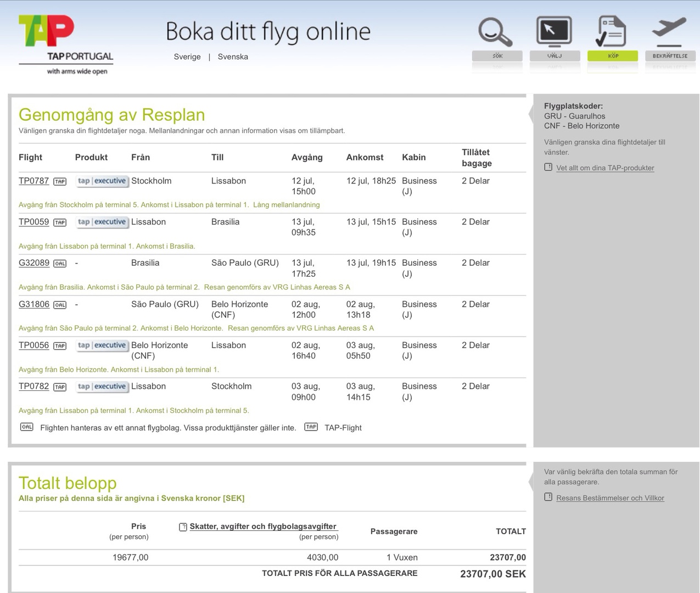
Task: Go to the Sök step tab
Action: click(497, 56)
